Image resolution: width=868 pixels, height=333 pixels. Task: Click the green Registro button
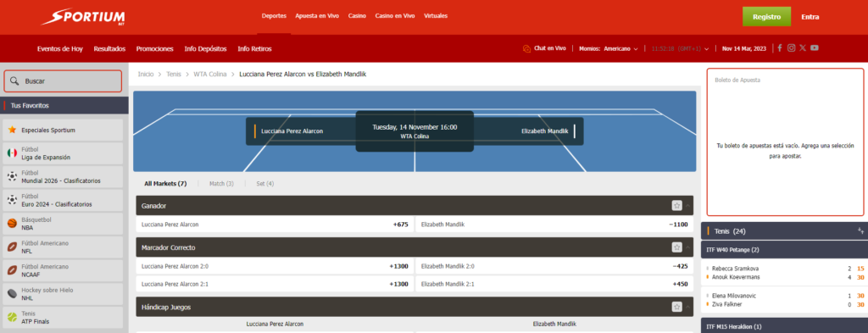coord(766,17)
